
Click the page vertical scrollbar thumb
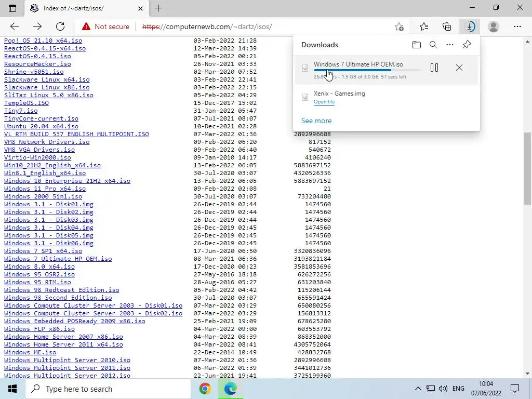click(527, 169)
